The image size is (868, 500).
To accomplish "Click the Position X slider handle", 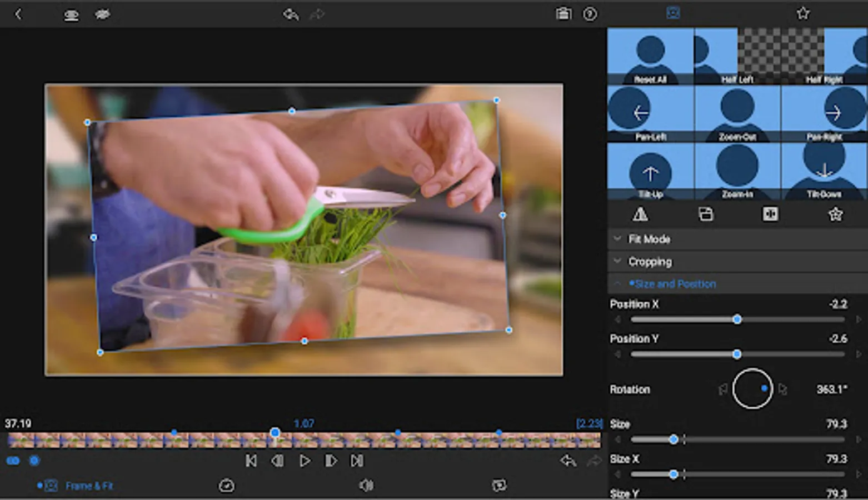I will point(737,319).
